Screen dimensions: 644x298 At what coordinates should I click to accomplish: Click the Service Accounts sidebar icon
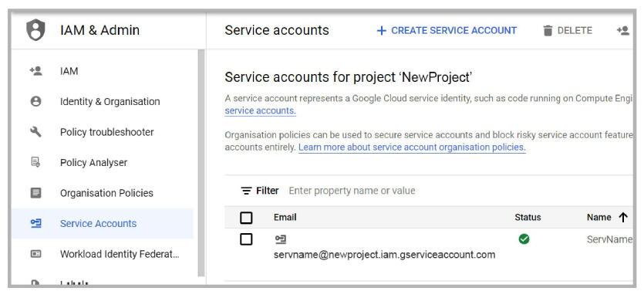pos(35,223)
